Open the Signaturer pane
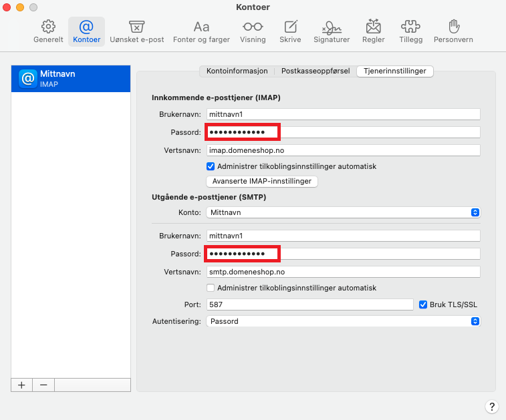Image resolution: width=506 pixels, height=420 pixels. [x=332, y=31]
